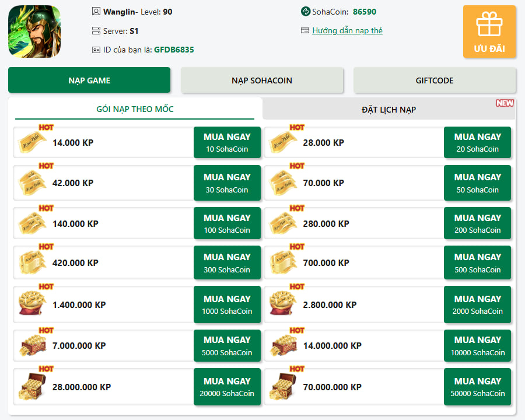
Task: Click the game avatar dragon icon
Action: coord(34,32)
